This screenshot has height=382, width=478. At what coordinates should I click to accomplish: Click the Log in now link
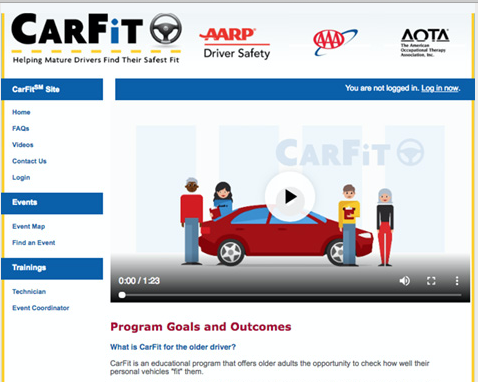pyautogui.click(x=440, y=88)
